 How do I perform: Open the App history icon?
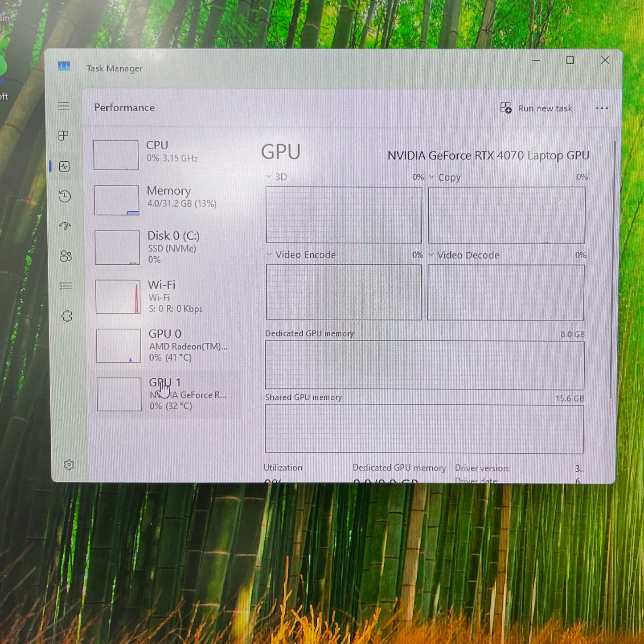pos(65,196)
